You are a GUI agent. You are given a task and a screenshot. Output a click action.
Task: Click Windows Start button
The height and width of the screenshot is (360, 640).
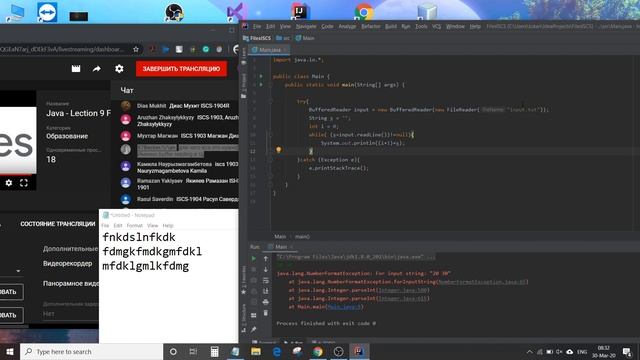click(x=10, y=351)
